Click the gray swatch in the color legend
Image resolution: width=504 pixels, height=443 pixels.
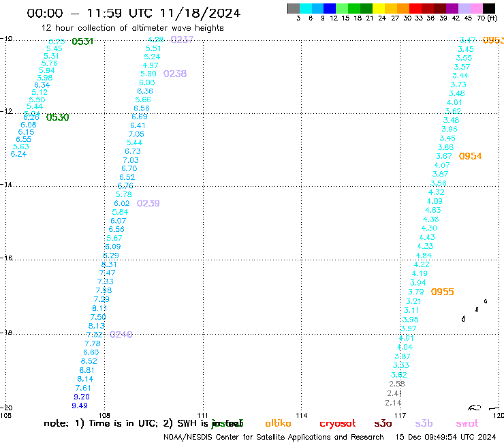[294, 8]
